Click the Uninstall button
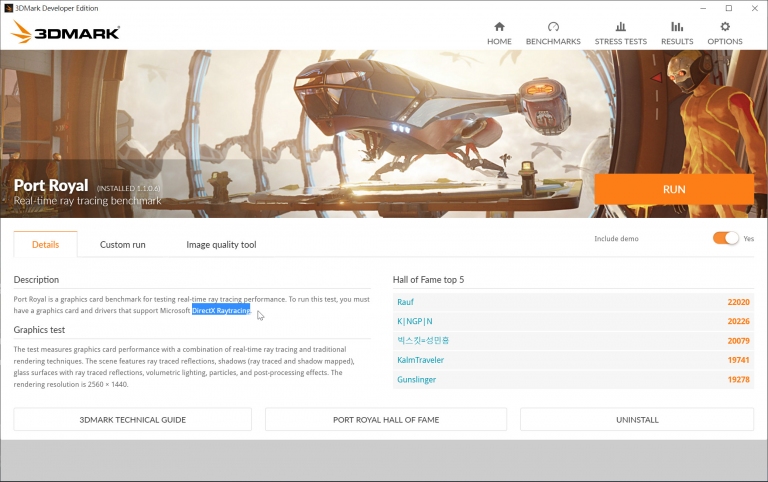Image resolution: width=768 pixels, height=482 pixels. 637,420
